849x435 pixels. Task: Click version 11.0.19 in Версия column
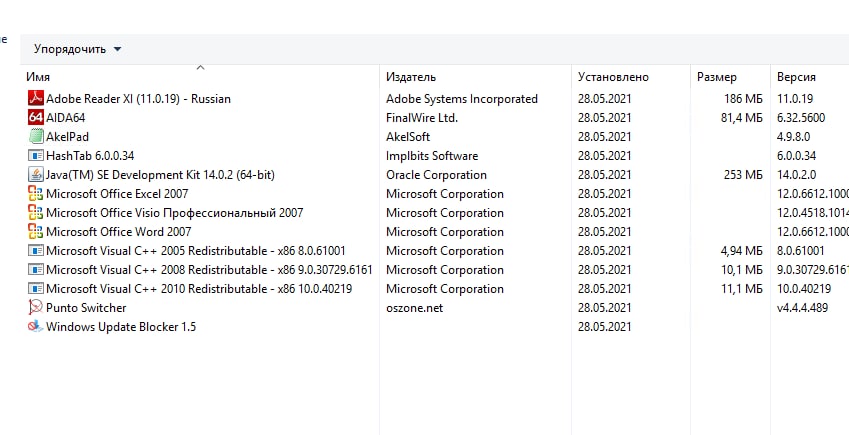coord(795,99)
